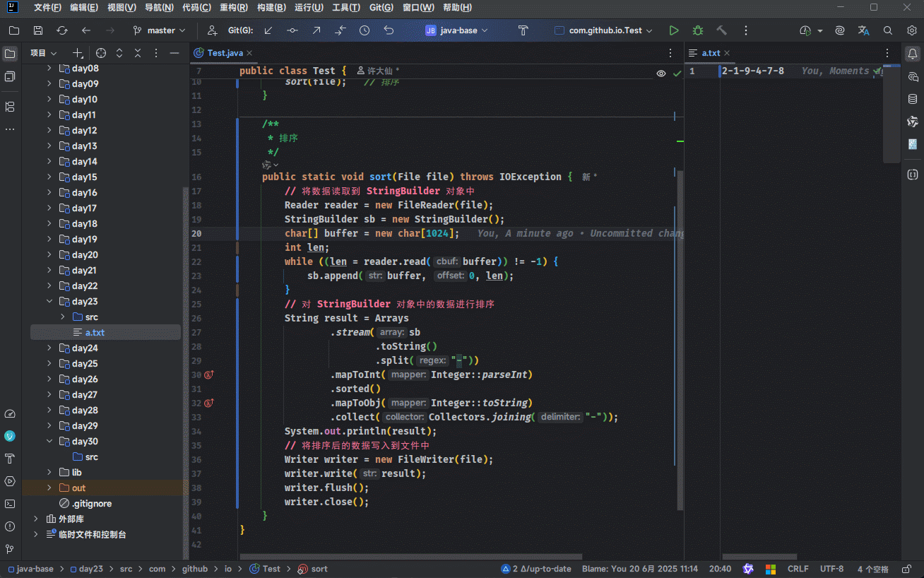Click the 20:40 caret position in status bar

click(x=720, y=569)
